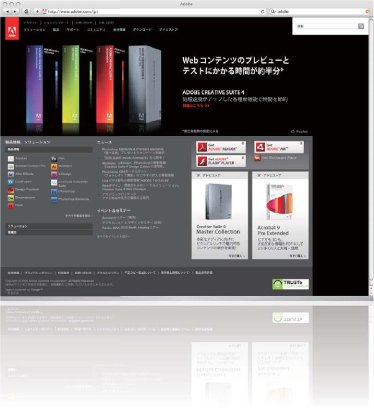Click the Master Collection box image
The image size is (374, 409).
[x=219, y=201]
